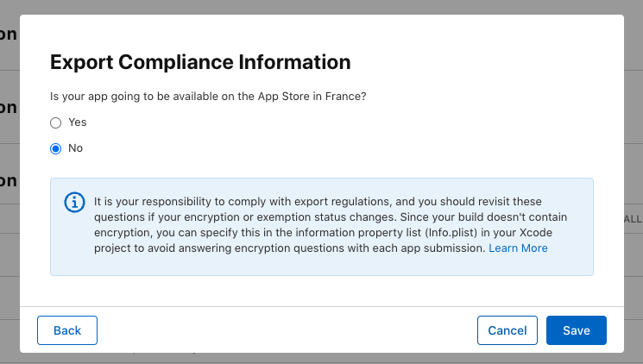Click the middle truncated "on" heading behind dialog
This screenshot has height=364, width=643.
(x=9, y=108)
